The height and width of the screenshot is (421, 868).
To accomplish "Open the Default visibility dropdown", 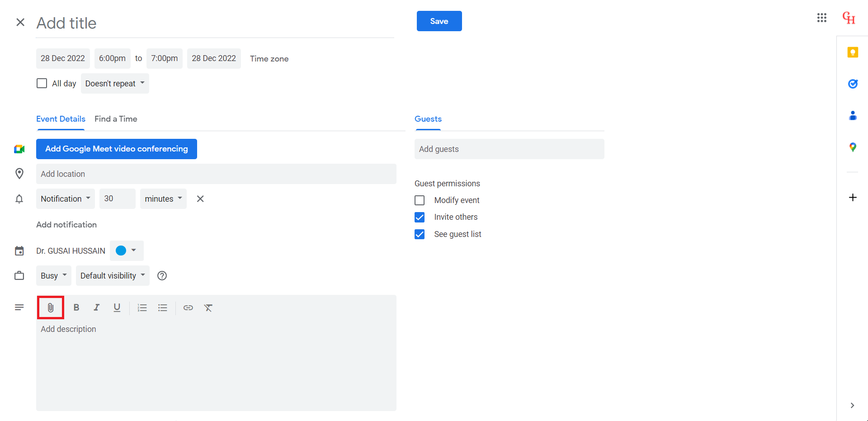I will tap(113, 276).
